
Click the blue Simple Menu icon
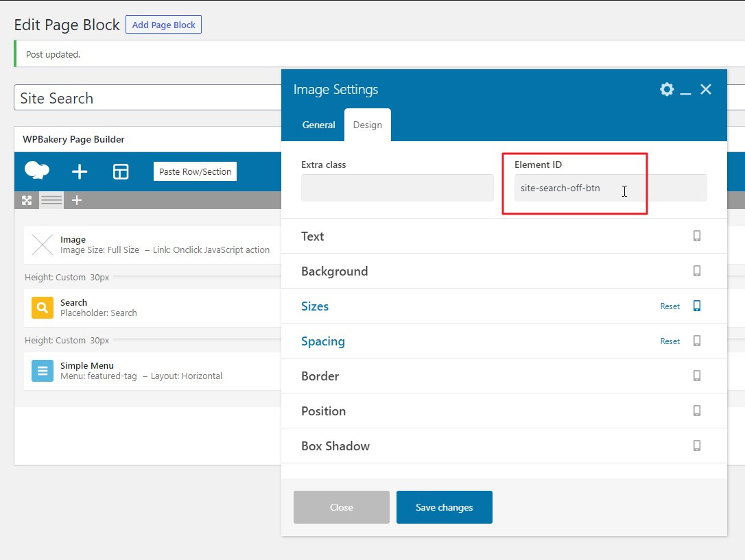43,371
